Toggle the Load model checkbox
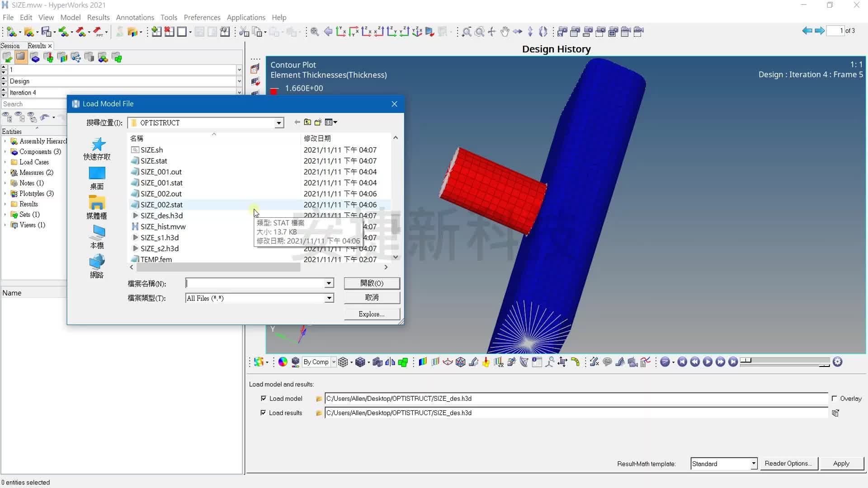Image resolution: width=868 pixels, height=488 pixels. point(264,398)
